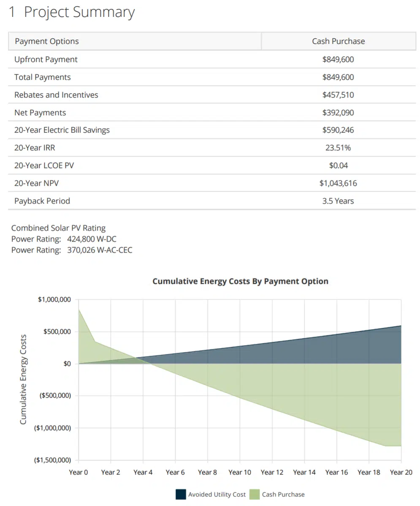Click the Cash Purchase legend swatch

click(x=255, y=494)
